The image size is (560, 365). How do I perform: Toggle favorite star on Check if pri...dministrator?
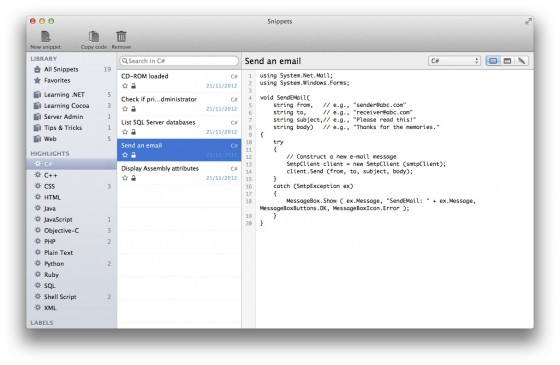pos(125,109)
